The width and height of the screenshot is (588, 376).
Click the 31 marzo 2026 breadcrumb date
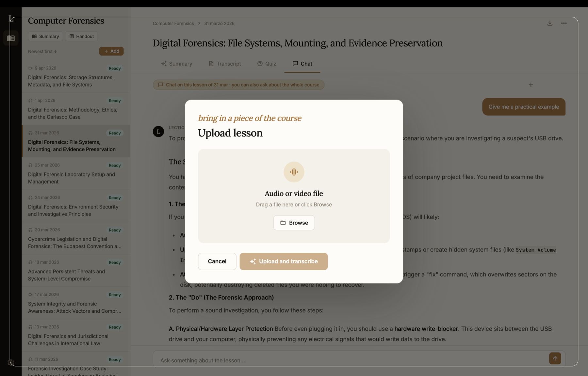tap(219, 23)
